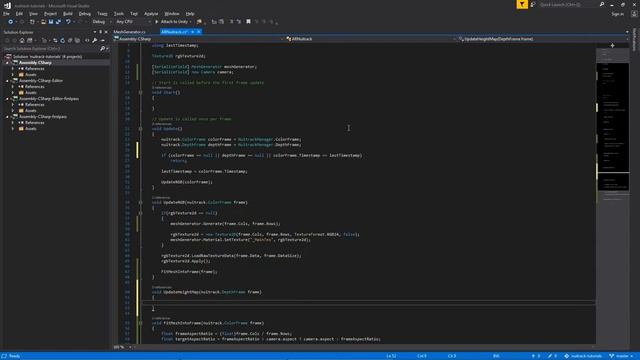Click the master branch status item

[x=621, y=356]
